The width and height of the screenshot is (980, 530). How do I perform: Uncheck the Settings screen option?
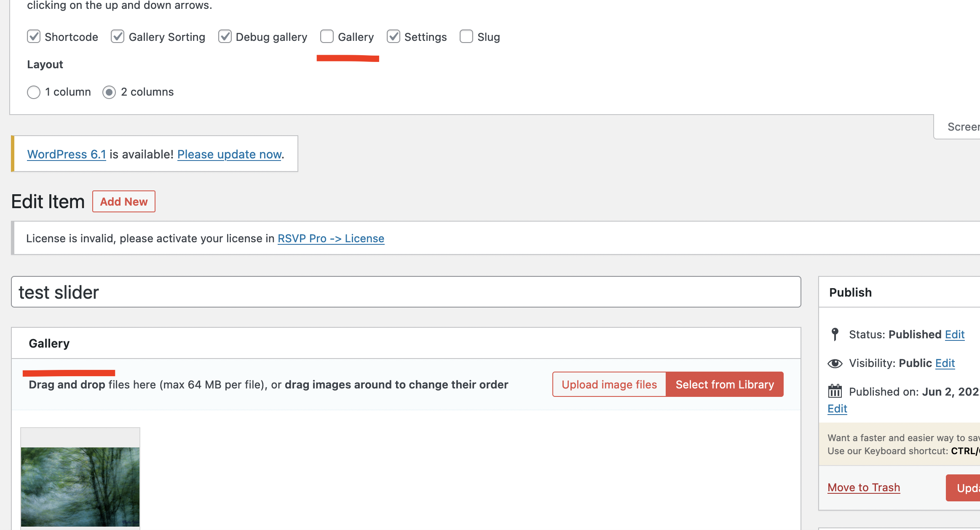pyautogui.click(x=394, y=37)
